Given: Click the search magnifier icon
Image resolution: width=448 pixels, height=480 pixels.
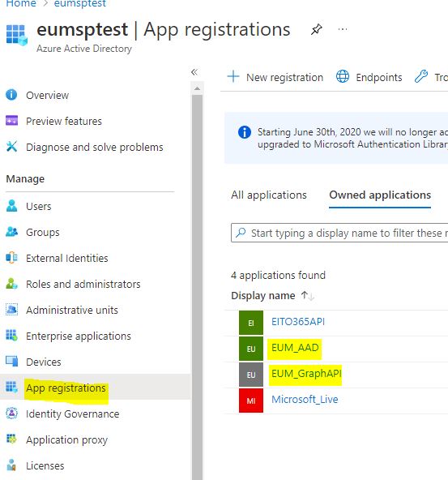Looking at the screenshot, I should click(241, 233).
